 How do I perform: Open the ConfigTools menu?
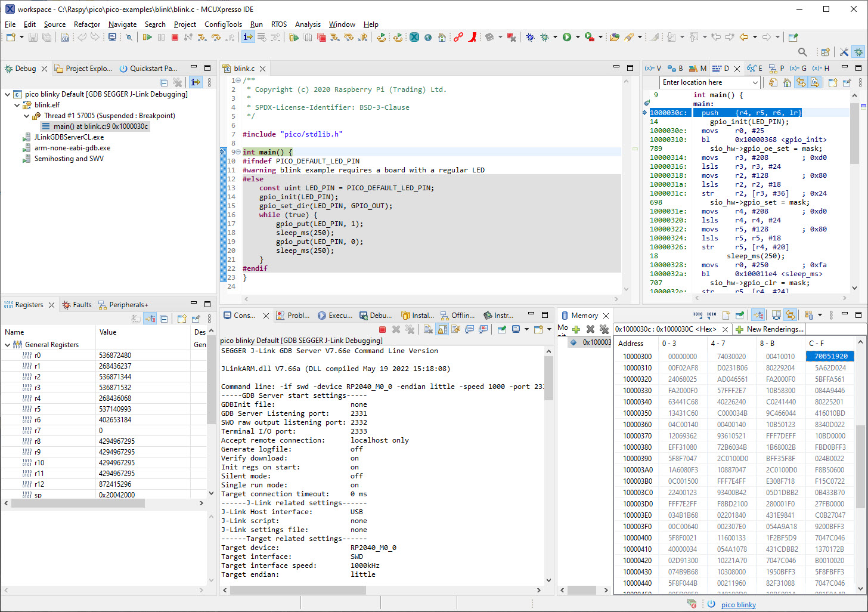pos(223,24)
